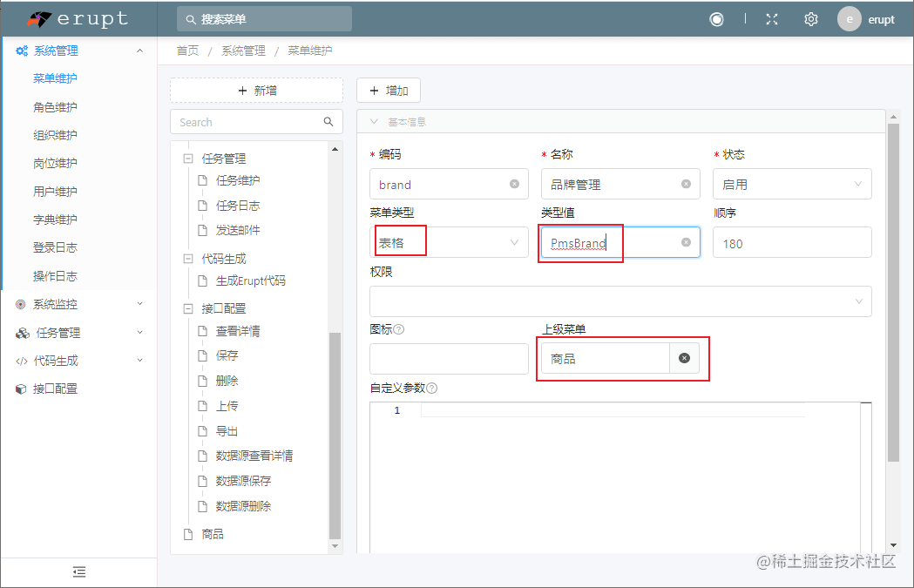Select 保存 tree item under 接口配置
This screenshot has width=914, height=588.
227,355
